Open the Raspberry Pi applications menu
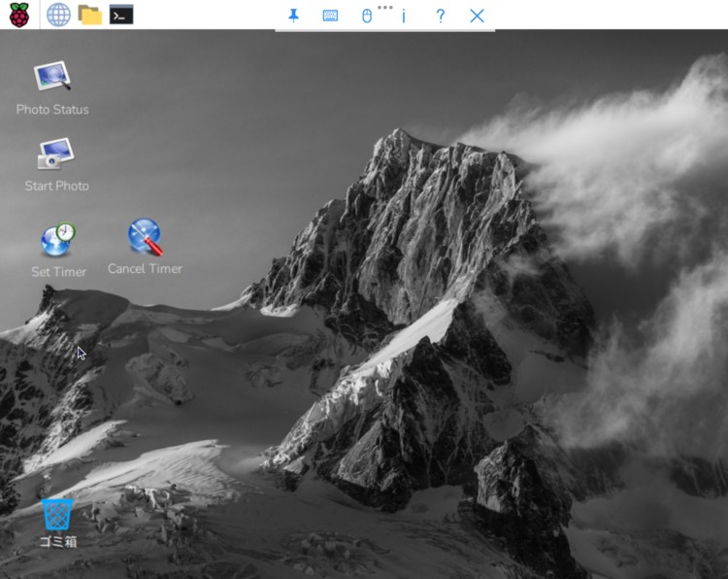728x579 pixels. click(x=19, y=15)
